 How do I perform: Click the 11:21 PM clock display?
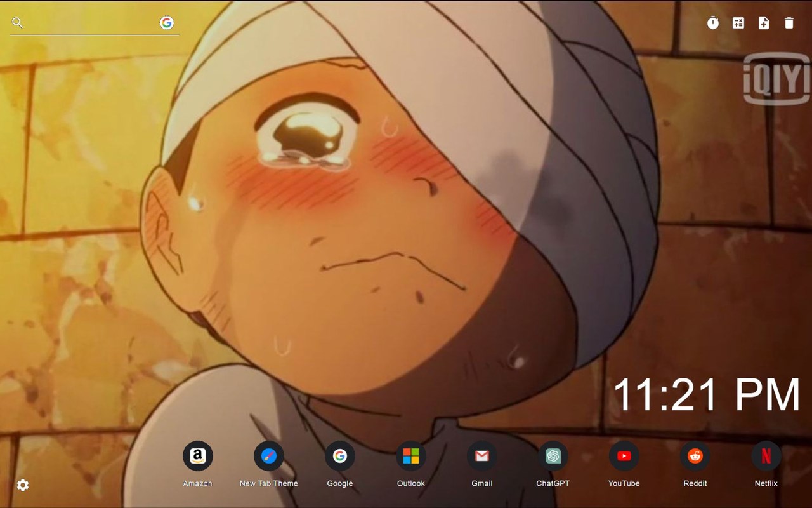click(707, 394)
